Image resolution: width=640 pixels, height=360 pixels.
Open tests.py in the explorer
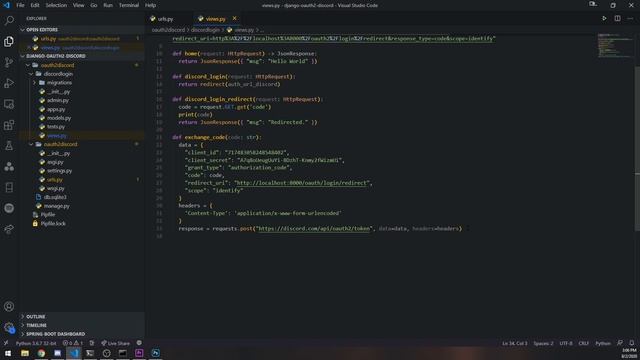(x=56, y=127)
